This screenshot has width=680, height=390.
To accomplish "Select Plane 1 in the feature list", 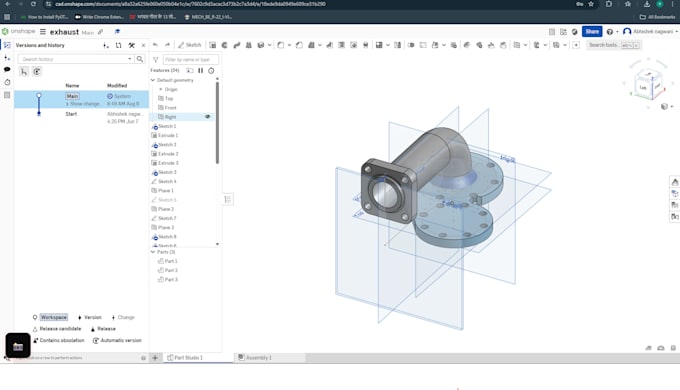I will point(162,190).
